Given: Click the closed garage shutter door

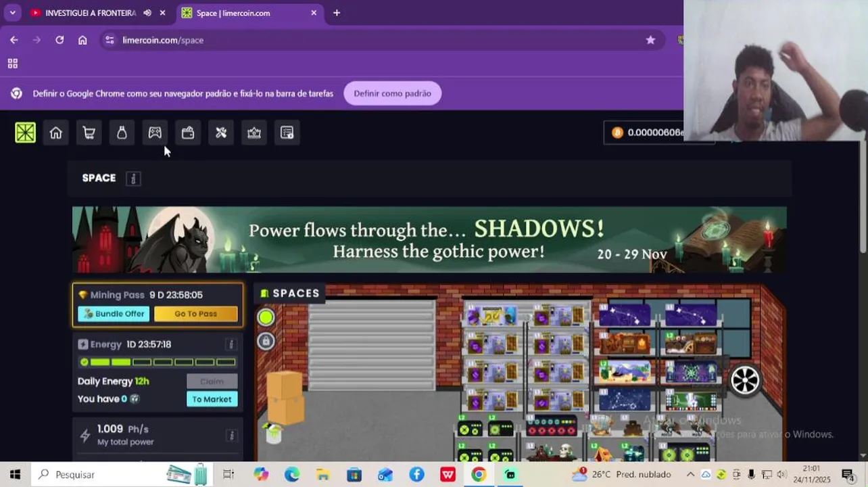Looking at the screenshot, I should click(371, 345).
